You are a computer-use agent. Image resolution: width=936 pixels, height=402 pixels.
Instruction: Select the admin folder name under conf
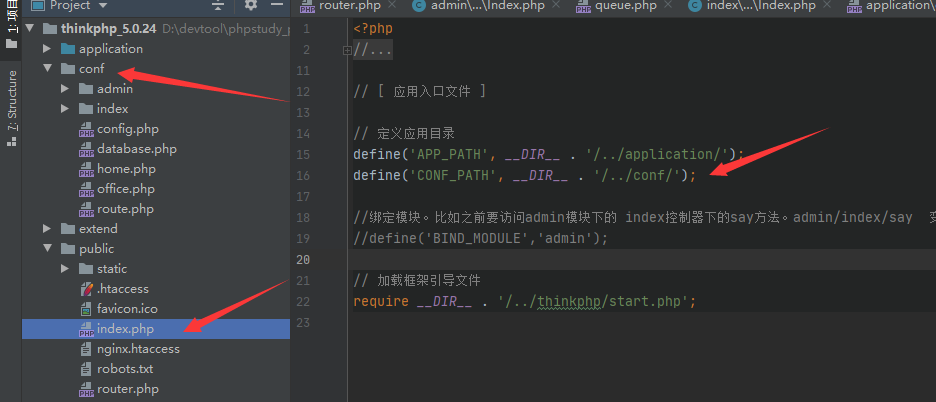pyautogui.click(x=115, y=89)
